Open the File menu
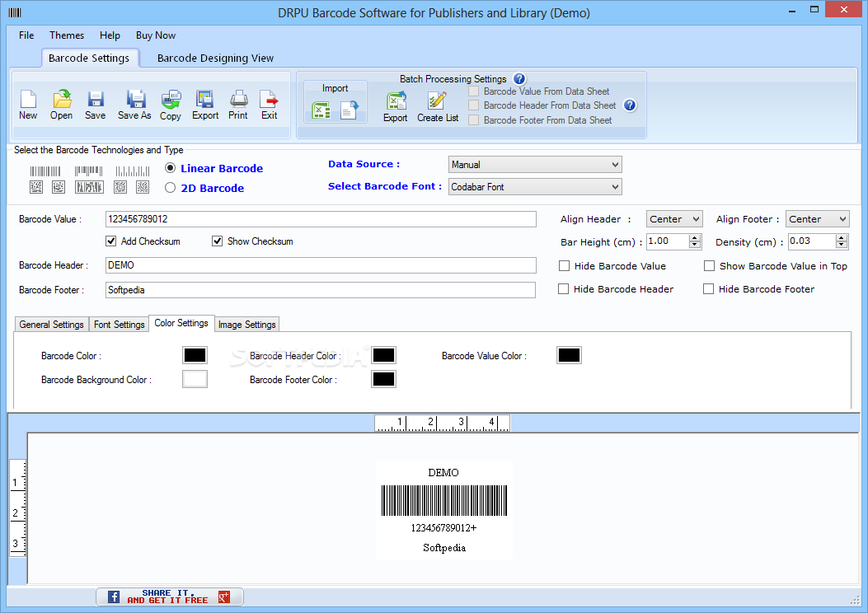 point(26,35)
